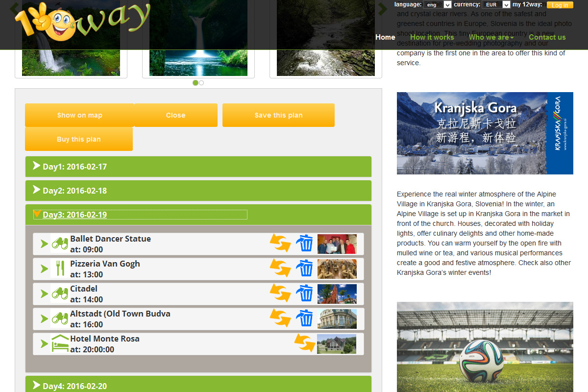
Task: Swap the Citadel entry
Action: click(280, 293)
